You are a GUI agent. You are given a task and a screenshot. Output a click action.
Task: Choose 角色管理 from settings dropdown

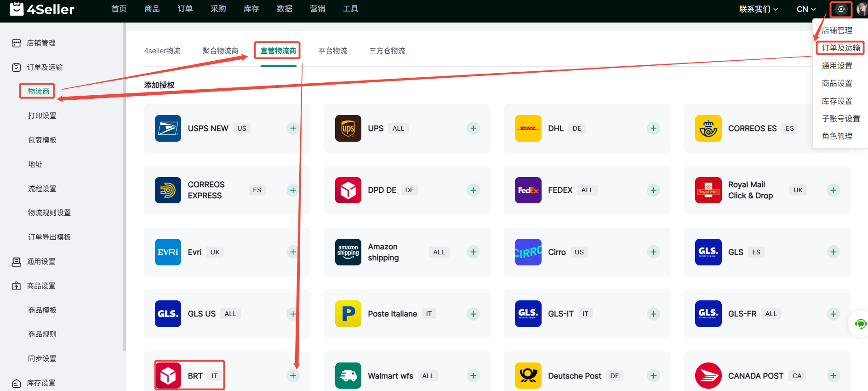(837, 136)
